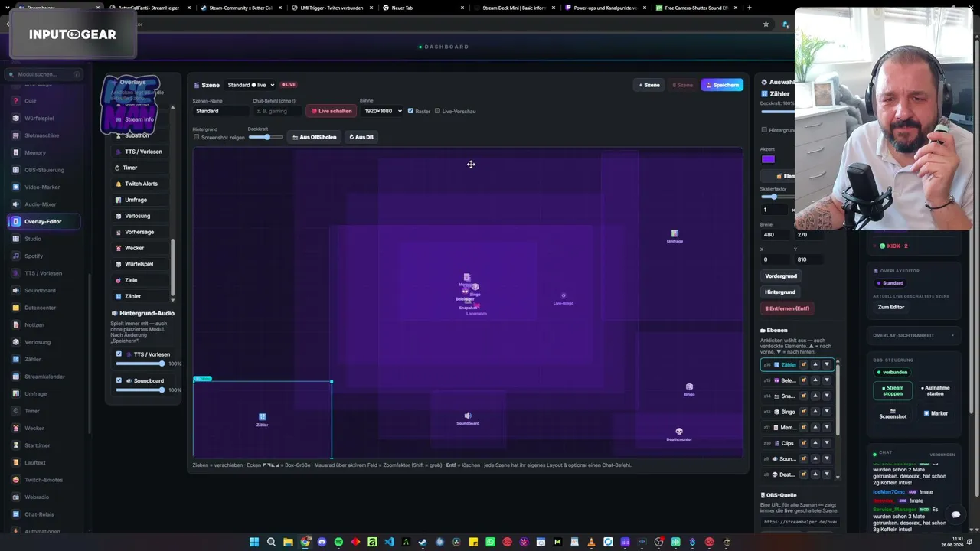
Task: Click the Zum Editor link
Action: click(x=891, y=307)
